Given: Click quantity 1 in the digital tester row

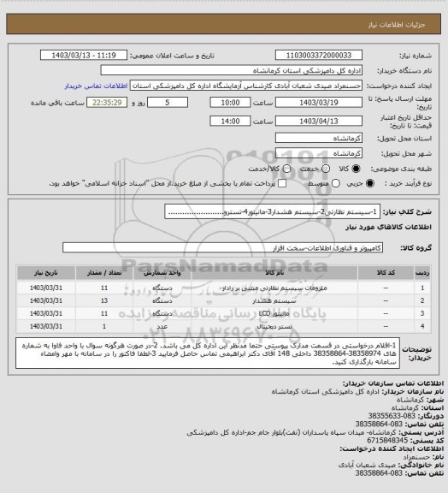Looking at the screenshot, I should (104, 327).
